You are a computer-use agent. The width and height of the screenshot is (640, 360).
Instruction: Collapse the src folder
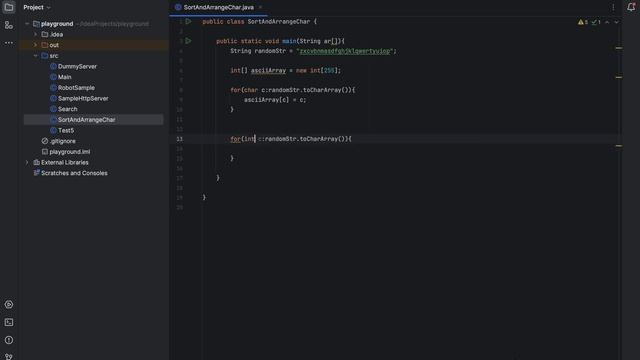(36, 56)
